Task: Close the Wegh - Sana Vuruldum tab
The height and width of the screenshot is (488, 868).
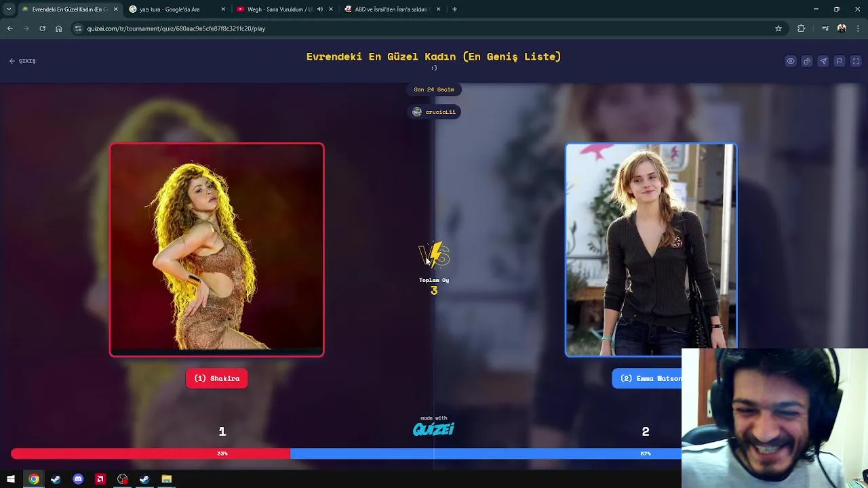Action: [x=331, y=9]
